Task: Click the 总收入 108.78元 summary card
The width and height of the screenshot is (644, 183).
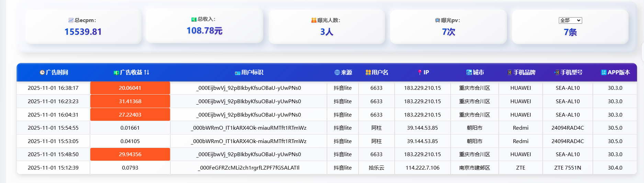Action: point(204,26)
